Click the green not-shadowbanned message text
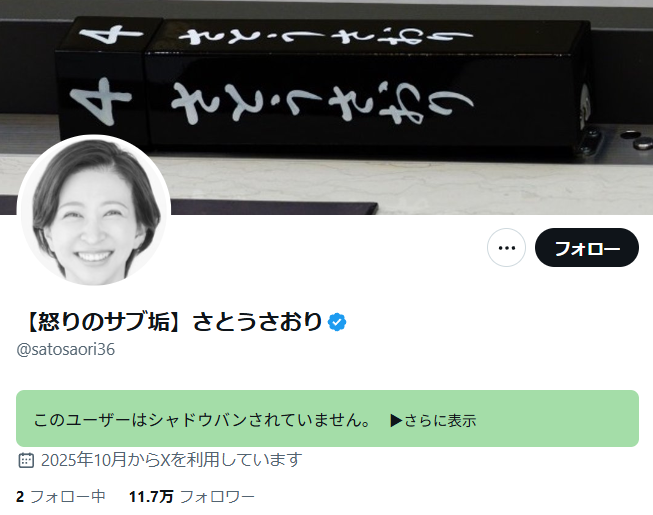Image resolution: width=653 pixels, height=515 pixels. click(202, 420)
